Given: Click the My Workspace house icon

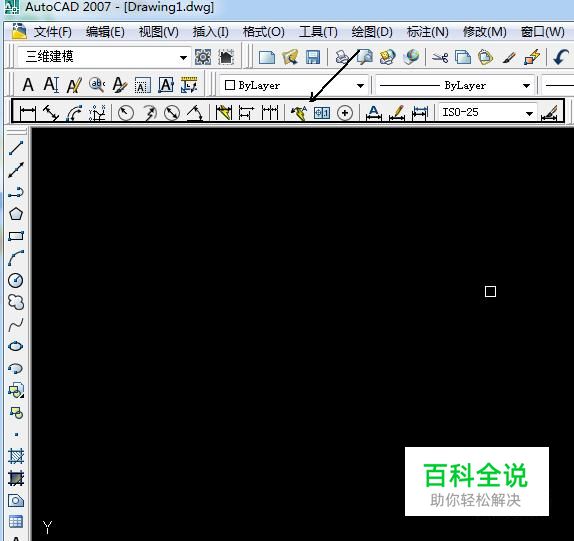Looking at the screenshot, I should pos(226,57).
